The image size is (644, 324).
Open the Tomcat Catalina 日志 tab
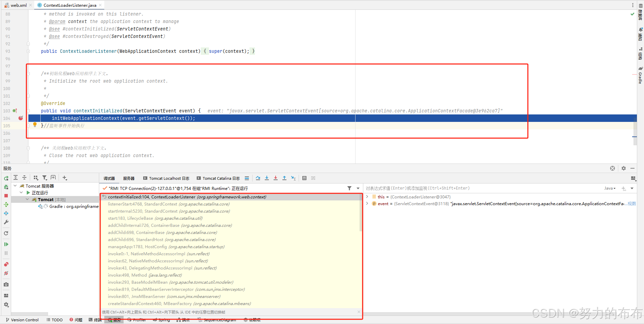click(x=218, y=178)
